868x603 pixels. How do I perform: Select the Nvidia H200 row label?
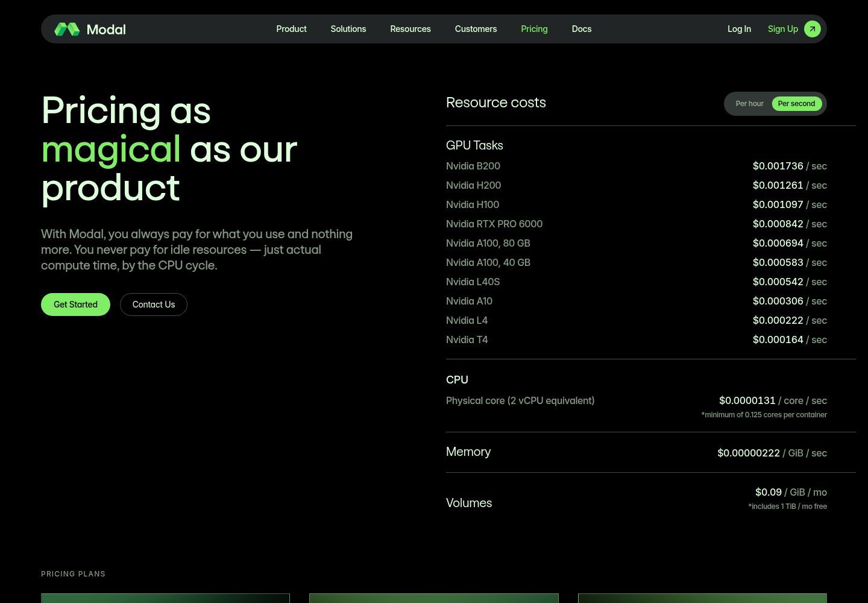[473, 185]
